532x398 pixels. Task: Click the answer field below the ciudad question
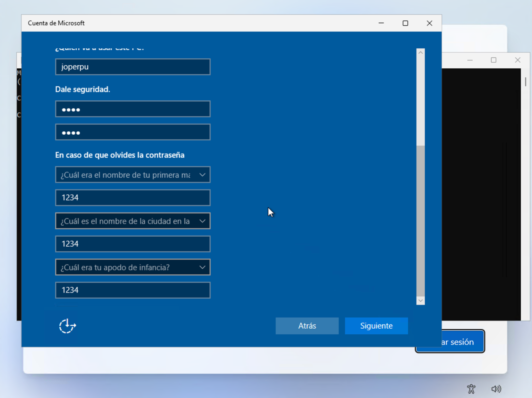coord(133,244)
